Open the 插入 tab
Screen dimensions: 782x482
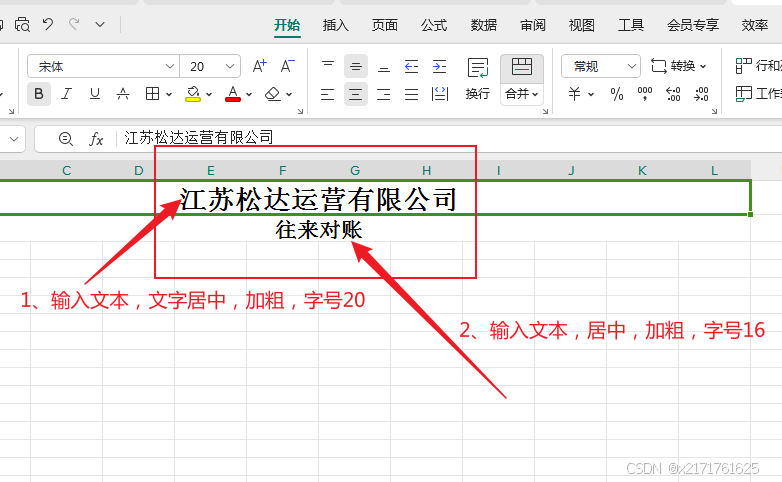click(335, 25)
